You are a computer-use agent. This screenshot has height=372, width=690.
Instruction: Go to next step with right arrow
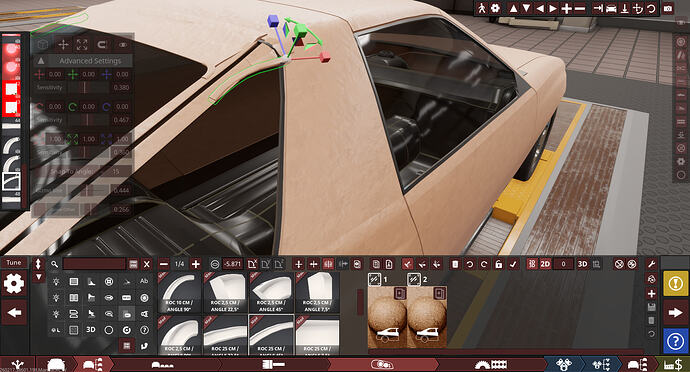[675, 313]
